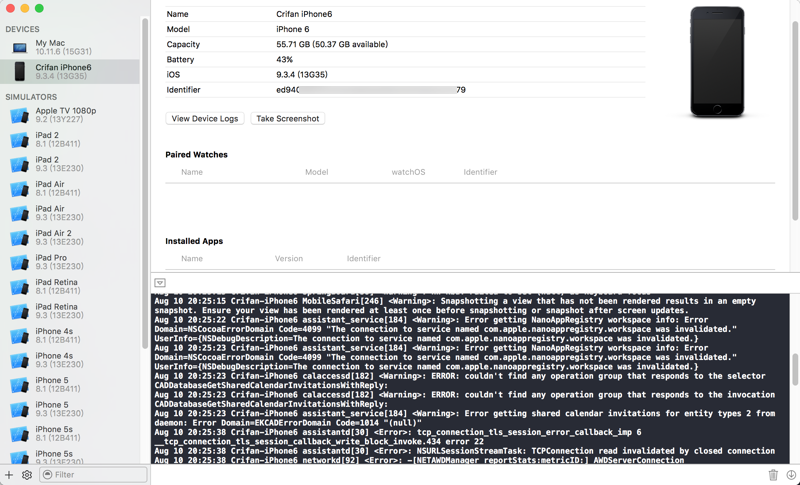
Task: Click the iPad 2 8.1 simulator icon
Action: [19, 140]
